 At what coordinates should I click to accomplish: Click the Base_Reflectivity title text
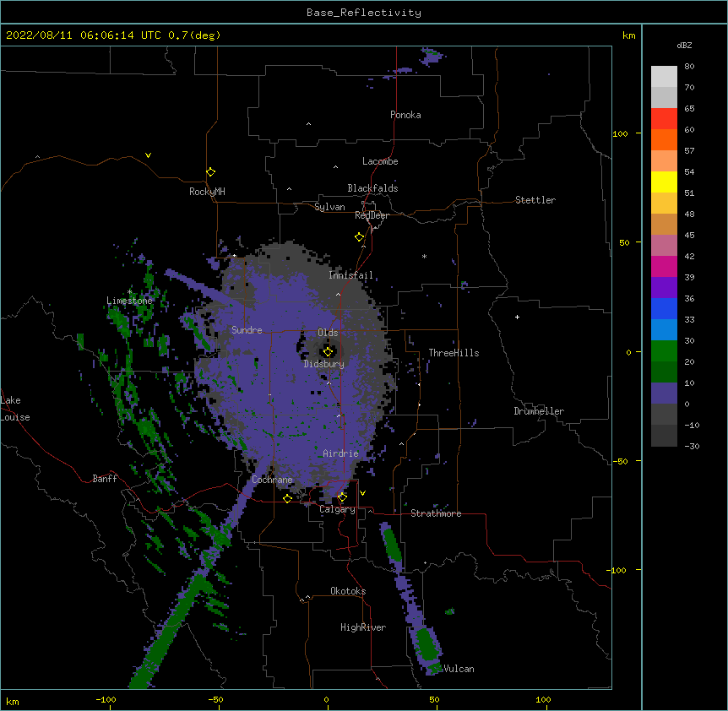coord(364,13)
